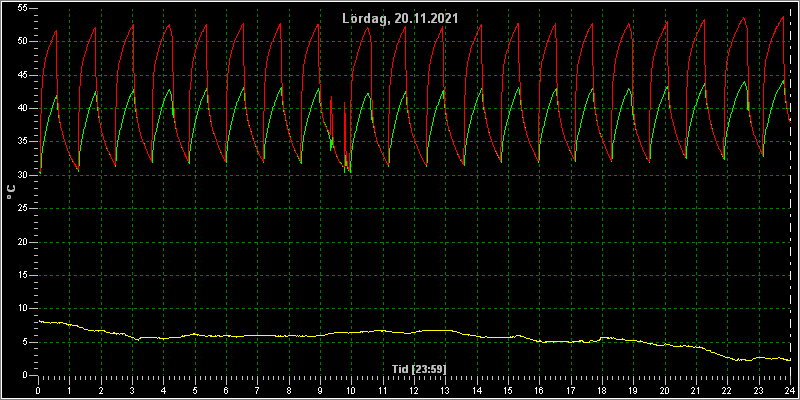The height and width of the screenshot is (400, 800).
Task: Click hour 0 on the time axis
Action: click(x=38, y=391)
